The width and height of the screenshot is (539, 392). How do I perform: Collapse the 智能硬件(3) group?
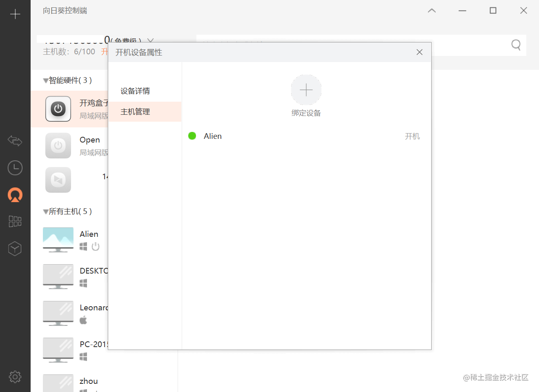point(46,81)
